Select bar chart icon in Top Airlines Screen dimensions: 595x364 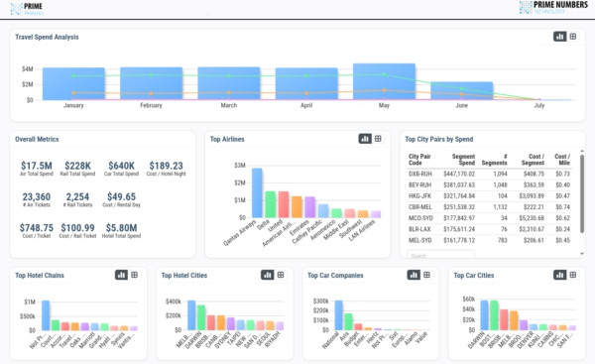coord(365,139)
